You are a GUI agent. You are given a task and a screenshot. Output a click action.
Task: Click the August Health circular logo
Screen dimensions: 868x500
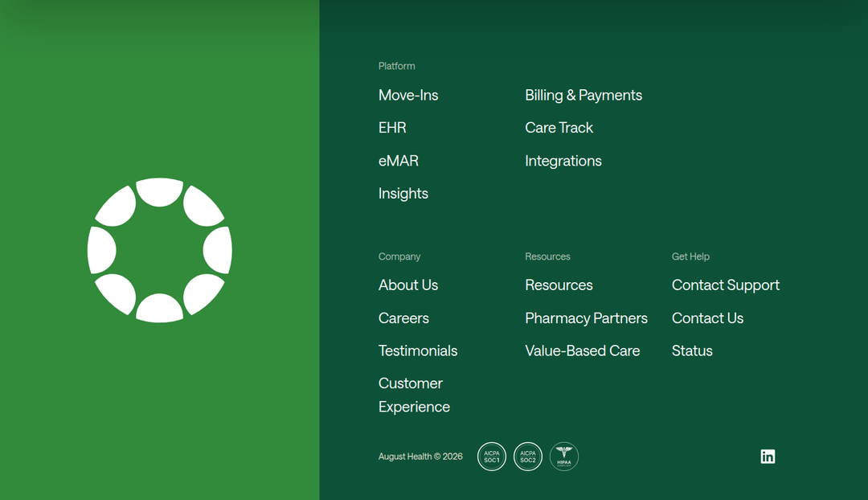coord(159,250)
